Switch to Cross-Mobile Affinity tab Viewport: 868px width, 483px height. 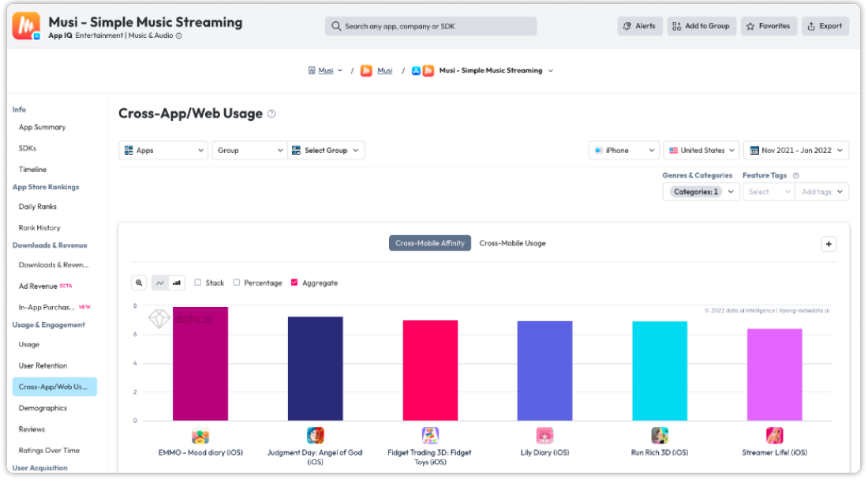point(429,243)
